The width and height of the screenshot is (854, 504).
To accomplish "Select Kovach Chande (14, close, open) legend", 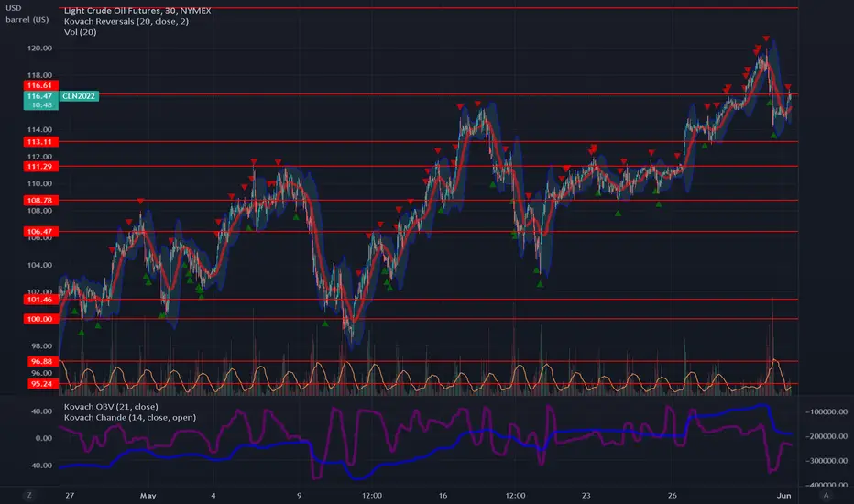I will (130, 417).
